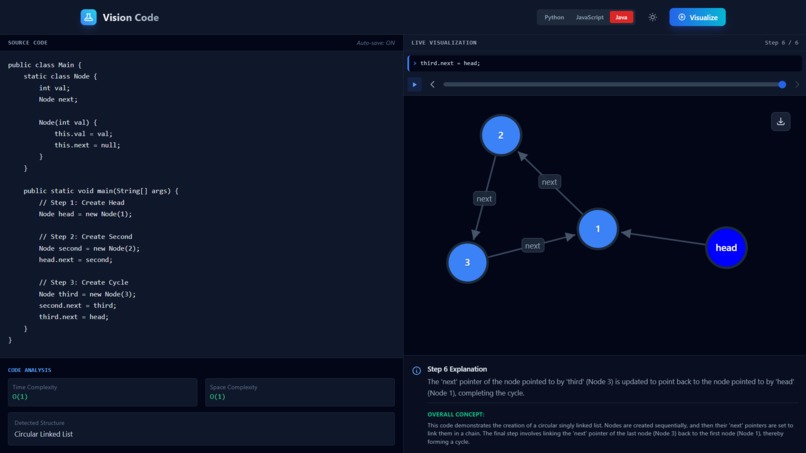Download the visualization graph image
Viewport: 806px width, 453px height.
pyautogui.click(x=780, y=121)
